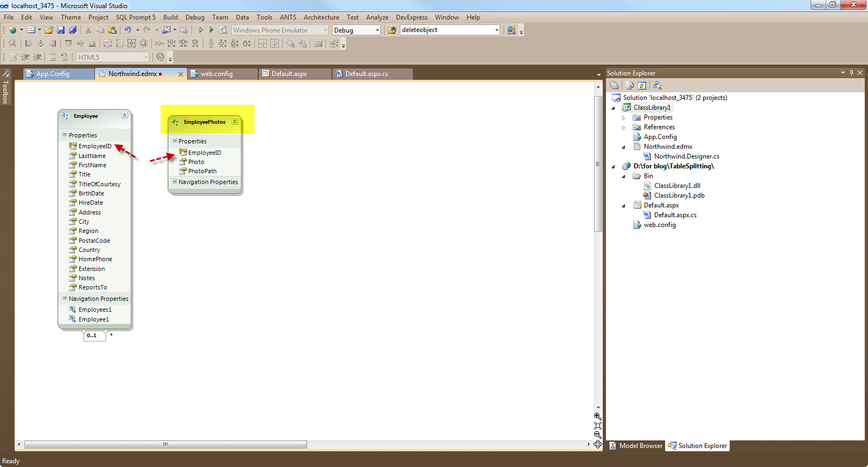Open the Debug configuration dropdown
Screen dimensions: 868x467
(378, 30)
